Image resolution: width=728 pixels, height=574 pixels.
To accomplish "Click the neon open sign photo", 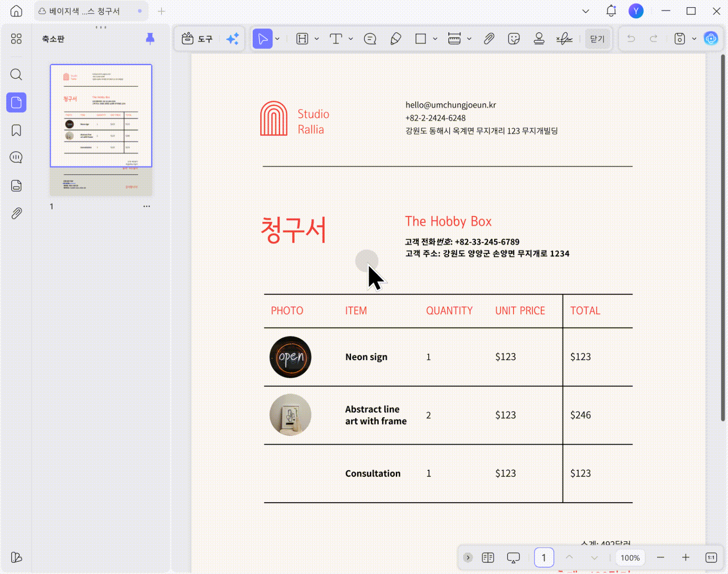I will point(290,357).
